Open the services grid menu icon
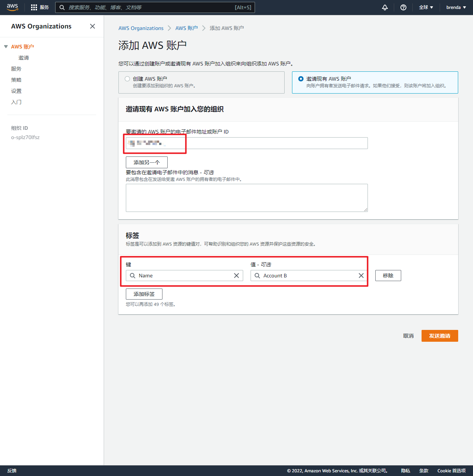Image resolution: width=473 pixels, height=476 pixels. click(x=34, y=7)
